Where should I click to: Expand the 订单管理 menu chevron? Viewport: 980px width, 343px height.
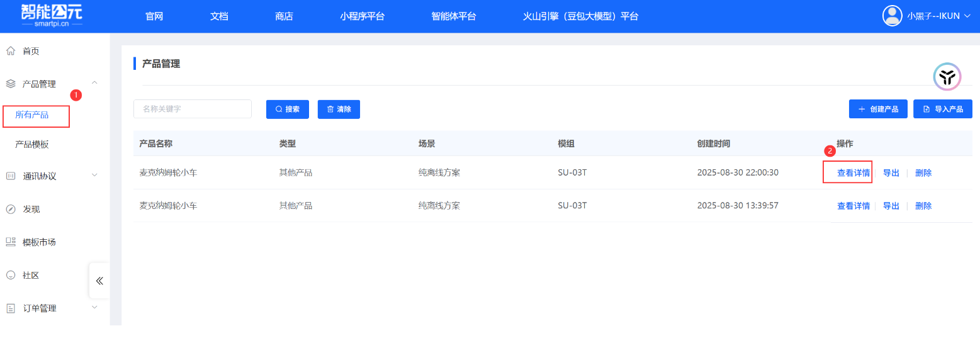[94, 307]
